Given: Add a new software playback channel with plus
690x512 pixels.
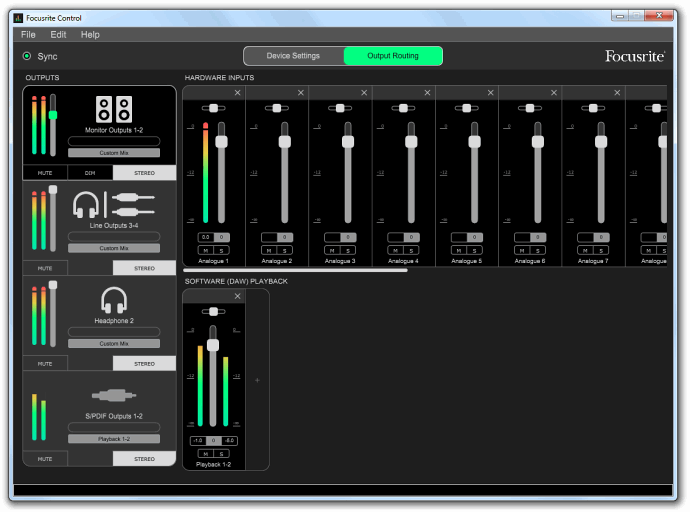Looking at the screenshot, I should tap(257, 380).
